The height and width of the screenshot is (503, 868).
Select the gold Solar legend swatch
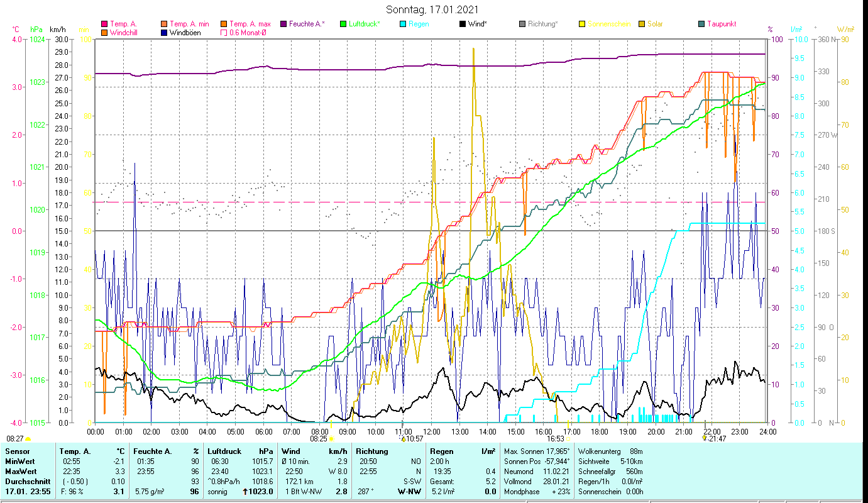tap(642, 24)
